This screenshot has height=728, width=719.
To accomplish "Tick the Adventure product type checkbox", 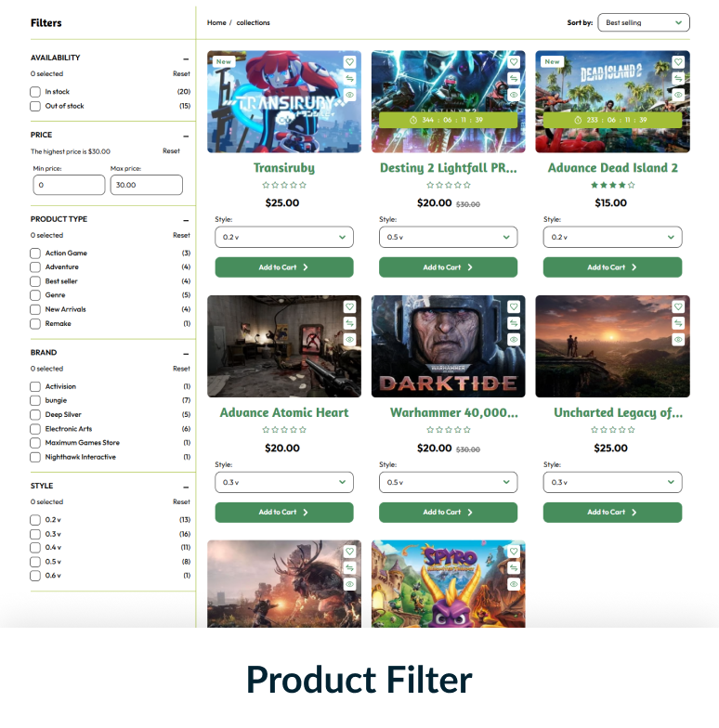I will tap(35, 267).
